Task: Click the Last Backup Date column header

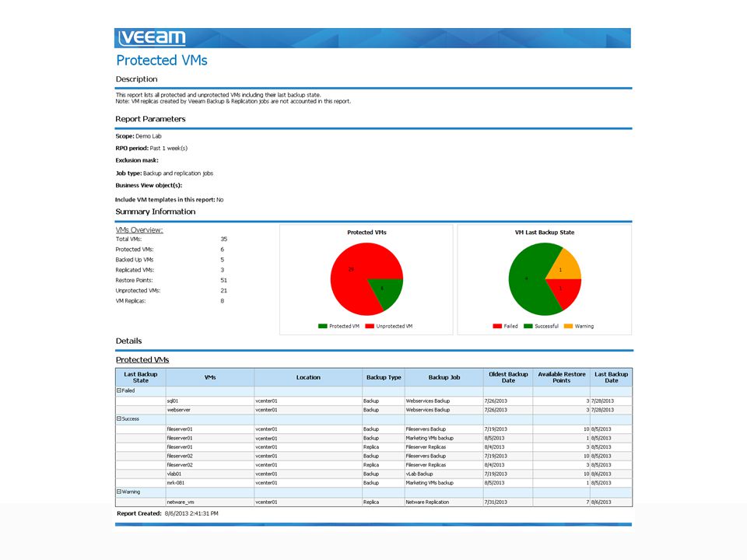Action: (x=612, y=377)
